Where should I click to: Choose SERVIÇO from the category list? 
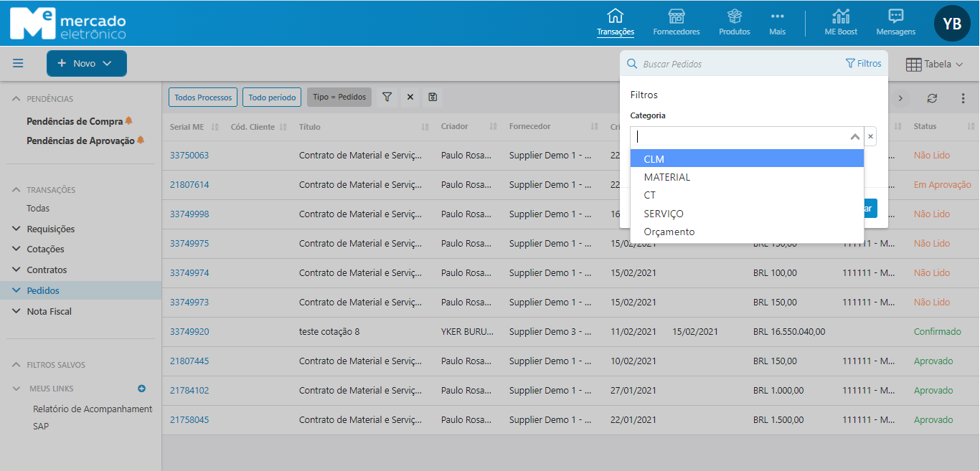[747, 214]
